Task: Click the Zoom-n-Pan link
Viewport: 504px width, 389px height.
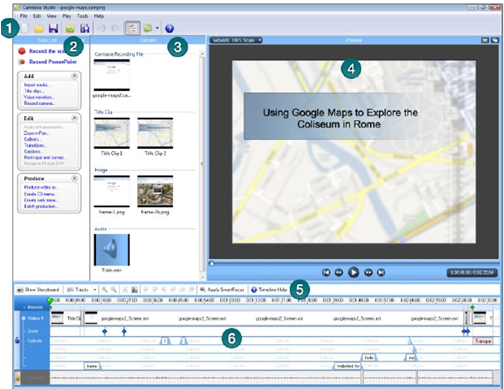Action: point(36,133)
